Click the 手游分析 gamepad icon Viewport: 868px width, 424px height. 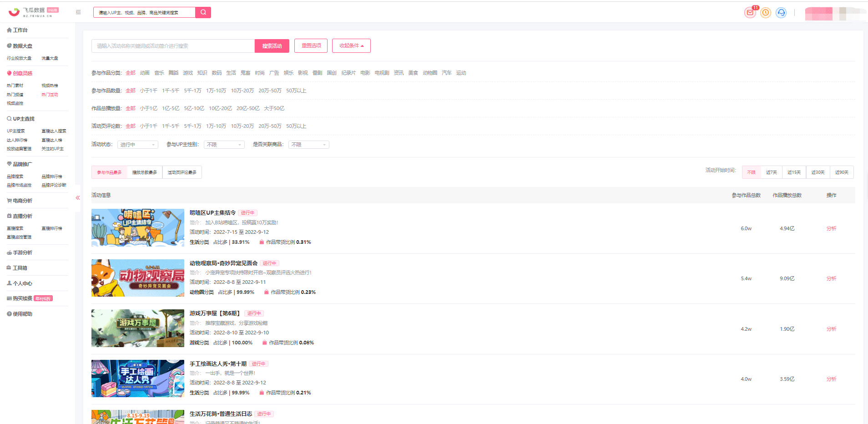tap(9, 252)
